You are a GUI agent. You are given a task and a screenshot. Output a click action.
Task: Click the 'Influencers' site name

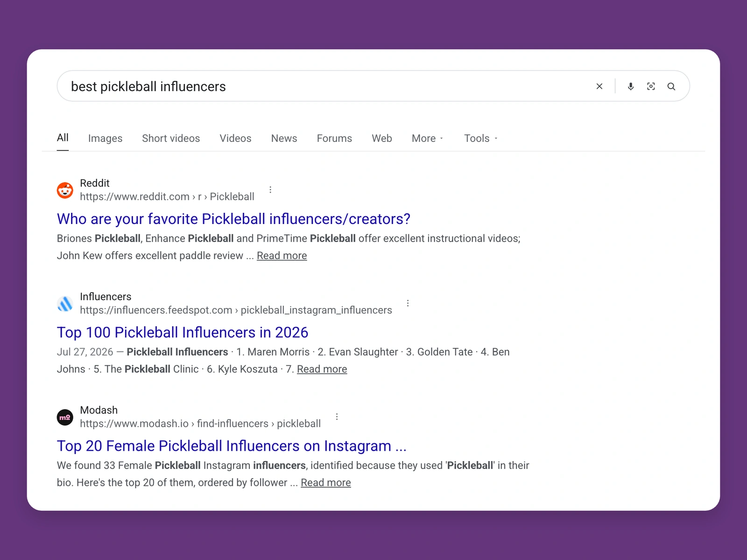(106, 296)
